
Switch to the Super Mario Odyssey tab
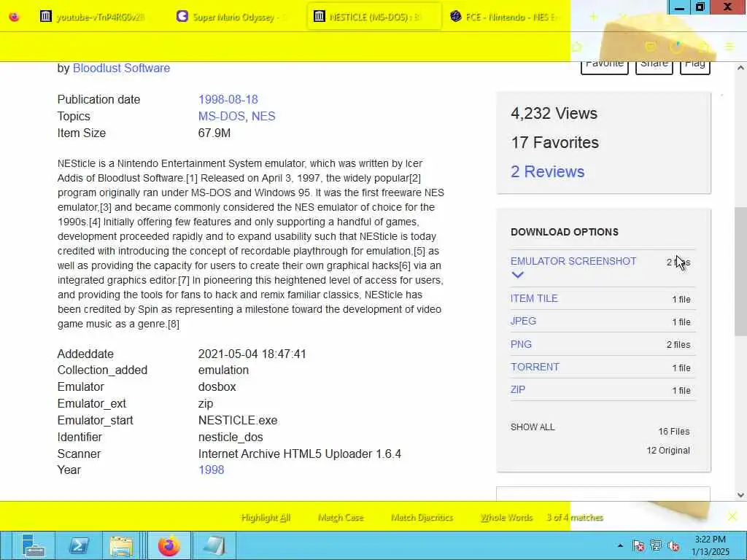233,17
